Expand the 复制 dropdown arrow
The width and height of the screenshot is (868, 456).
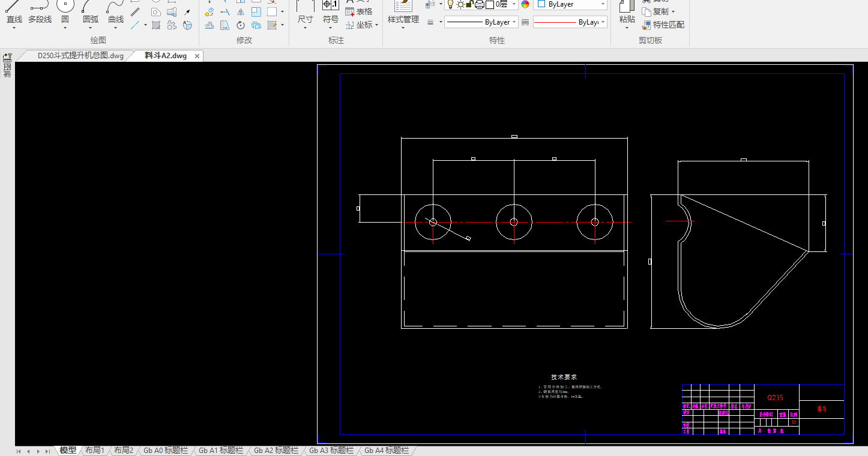point(673,12)
